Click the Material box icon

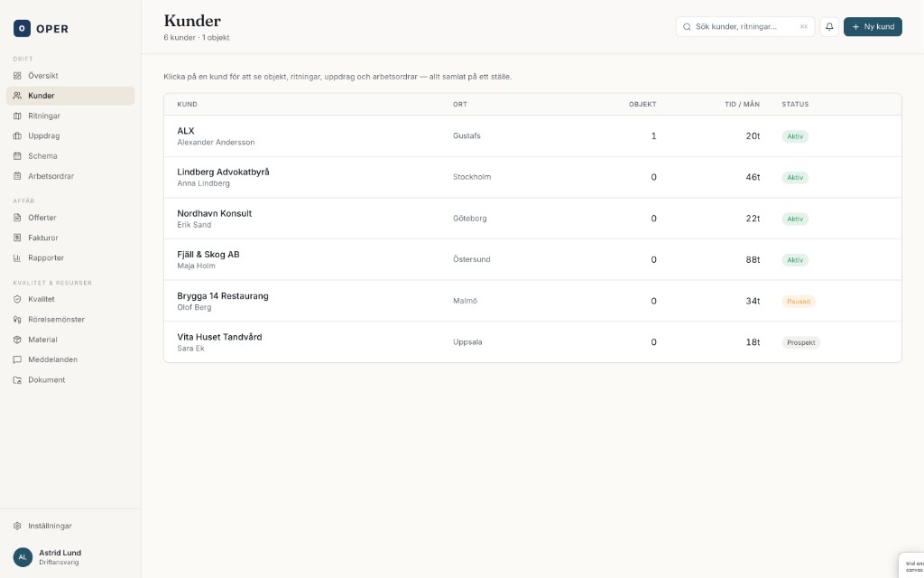click(17, 340)
